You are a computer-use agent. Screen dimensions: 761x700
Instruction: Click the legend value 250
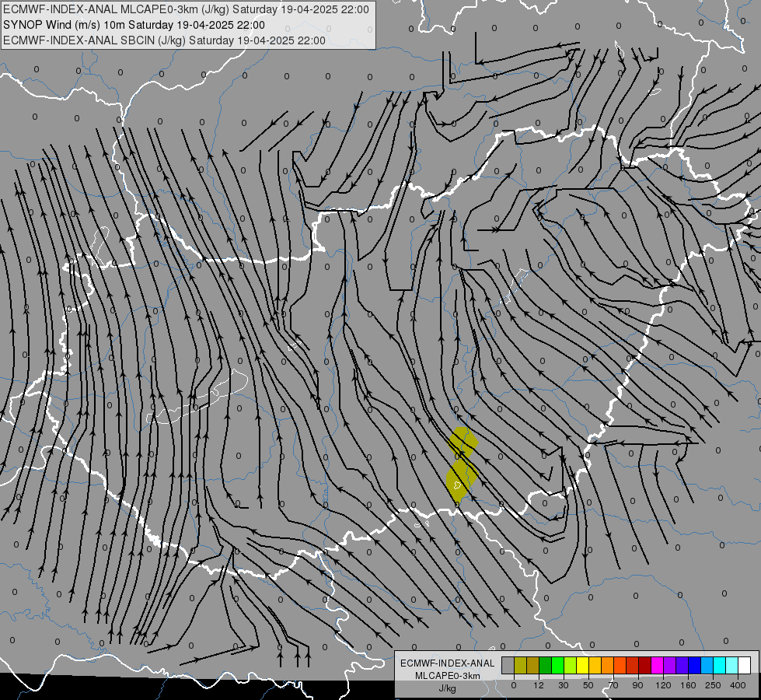tap(713, 685)
